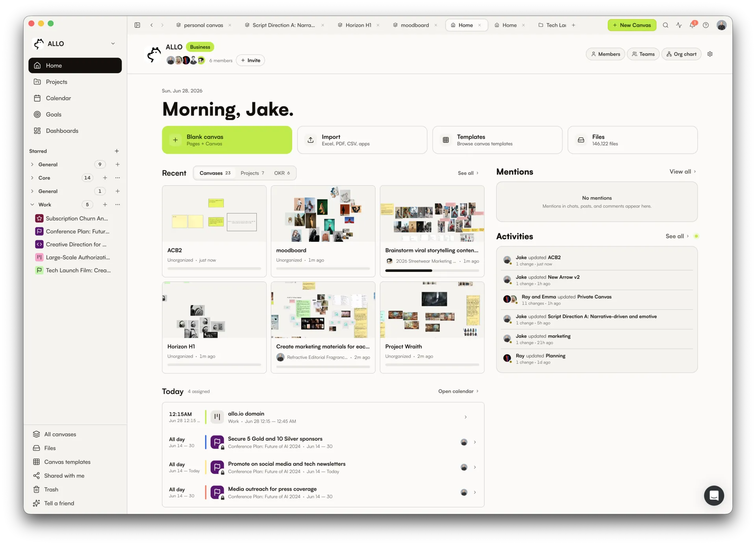Select the OKR 6 filter
The width and height of the screenshot is (756, 545).
click(282, 173)
